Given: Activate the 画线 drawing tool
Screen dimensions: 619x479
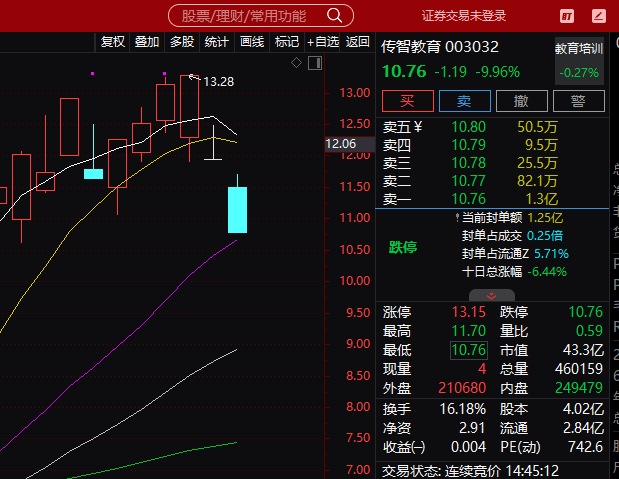Looking at the screenshot, I should 252,42.
